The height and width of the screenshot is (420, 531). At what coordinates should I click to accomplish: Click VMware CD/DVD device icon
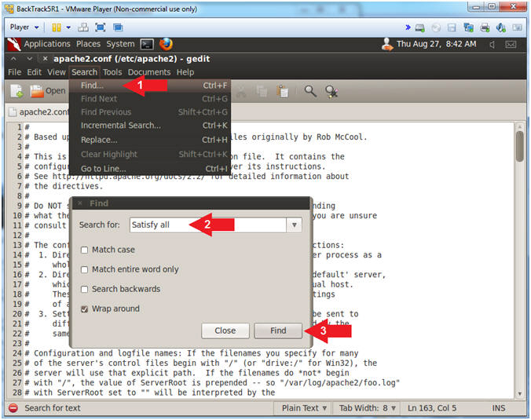tap(436, 27)
